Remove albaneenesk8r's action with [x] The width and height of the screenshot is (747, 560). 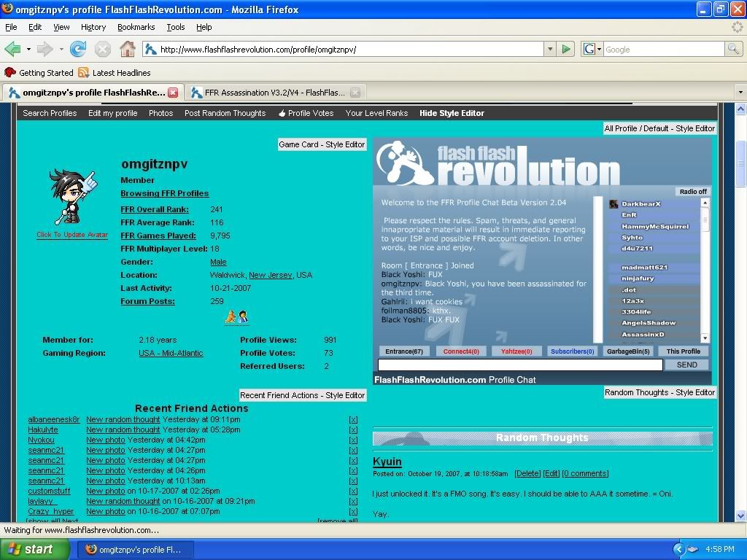pos(353,420)
